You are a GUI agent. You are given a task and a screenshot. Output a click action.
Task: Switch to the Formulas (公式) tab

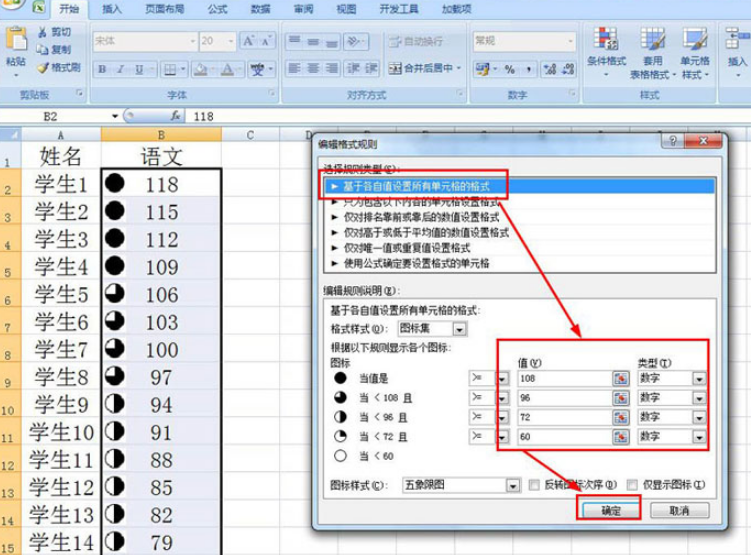click(x=217, y=9)
